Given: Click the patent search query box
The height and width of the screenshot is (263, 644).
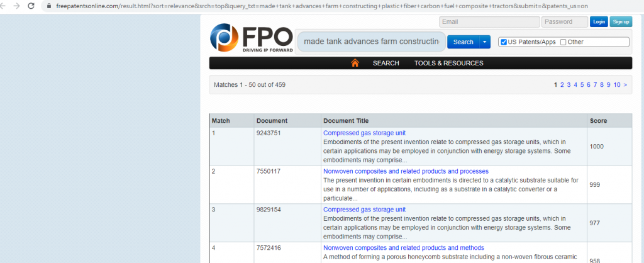Looking at the screenshot, I should (371, 42).
